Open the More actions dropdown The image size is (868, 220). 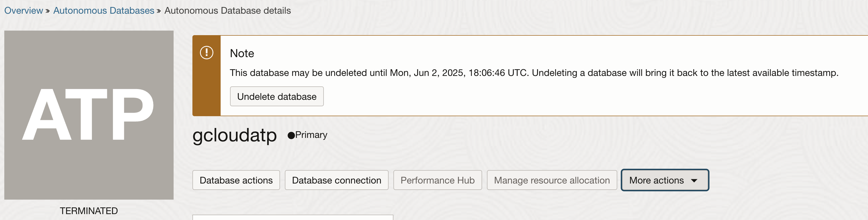[665, 180]
